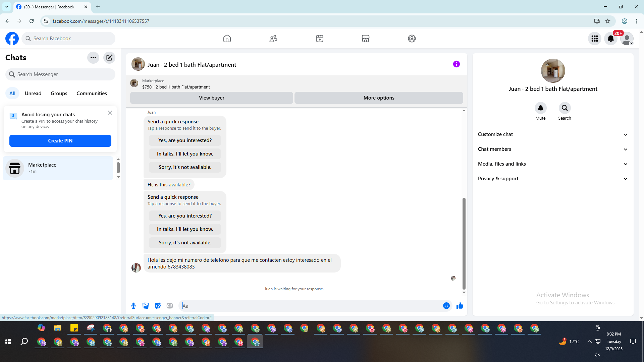644x362 pixels.
Task: Expand Privacy & support section
Action: (x=552, y=179)
